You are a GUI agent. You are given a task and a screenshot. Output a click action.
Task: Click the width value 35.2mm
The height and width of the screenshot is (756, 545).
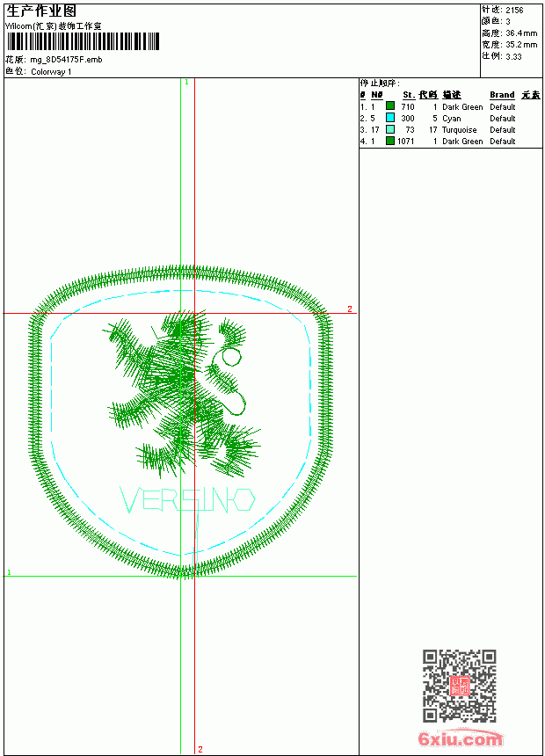pos(521,45)
